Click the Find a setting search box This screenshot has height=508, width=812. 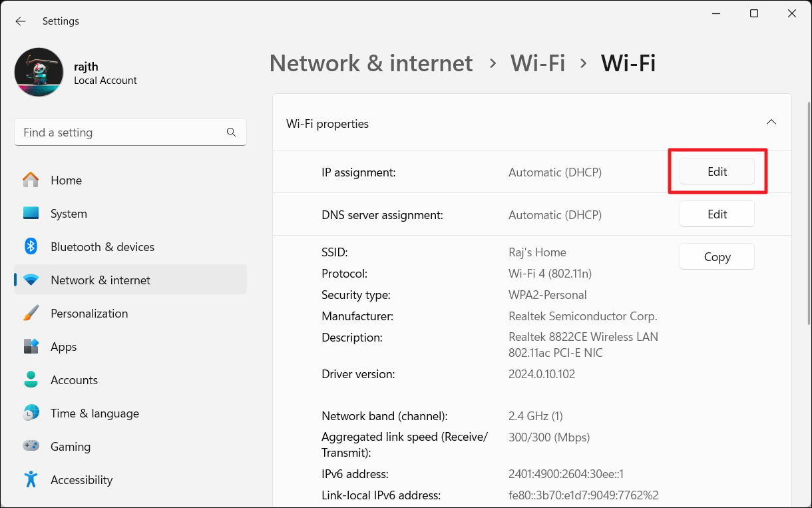point(120,132)
